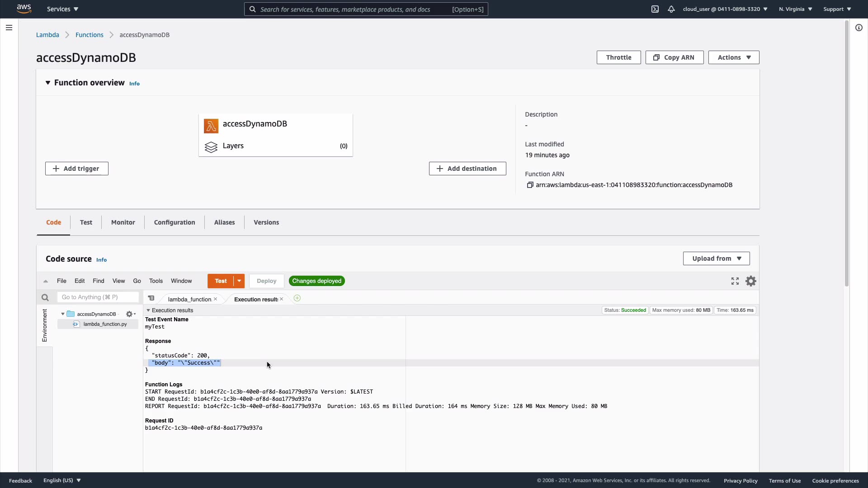Click the Go to Anything input field

point(98,297)
